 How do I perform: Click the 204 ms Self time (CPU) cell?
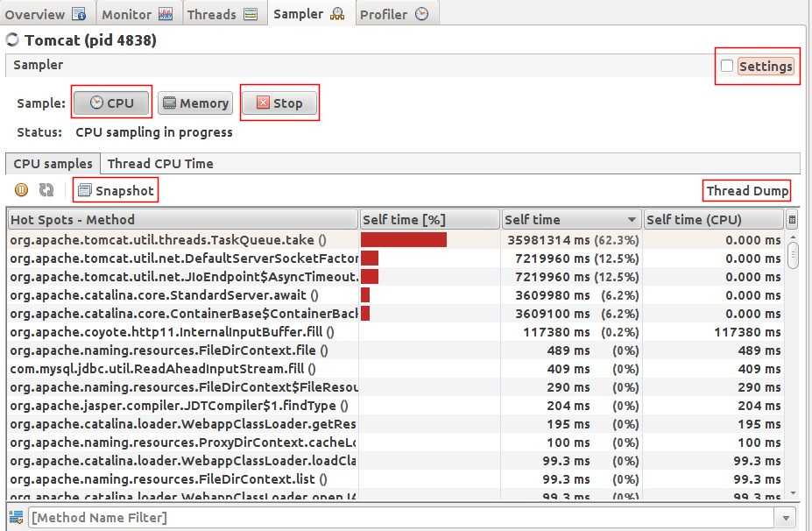(714, 406)
